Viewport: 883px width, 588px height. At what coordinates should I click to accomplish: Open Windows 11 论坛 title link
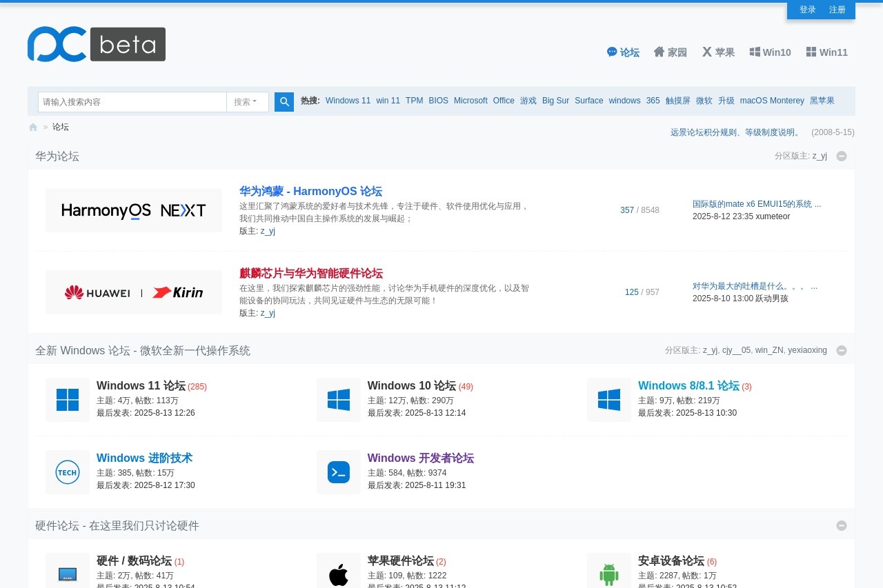[x=141, y=386]
